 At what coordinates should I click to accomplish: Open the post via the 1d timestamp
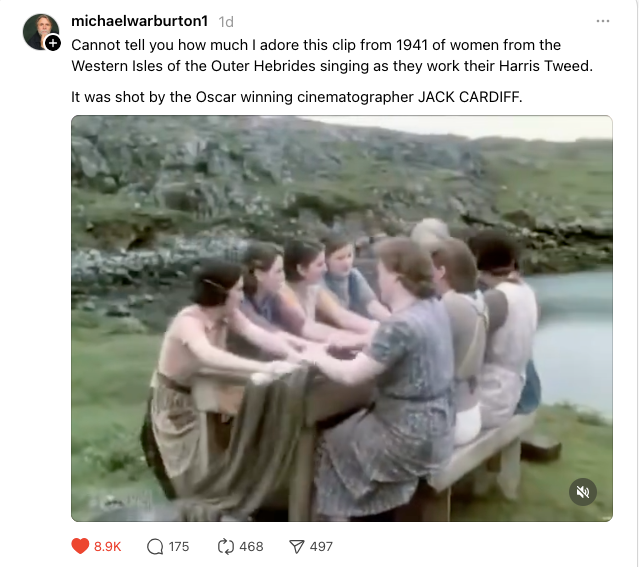226,22
